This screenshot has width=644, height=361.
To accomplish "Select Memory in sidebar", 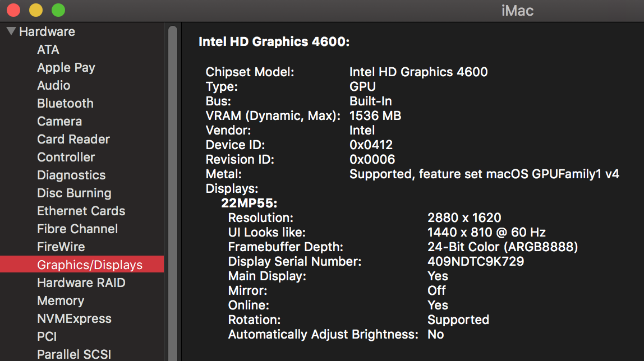I will (x=61, y=300).
